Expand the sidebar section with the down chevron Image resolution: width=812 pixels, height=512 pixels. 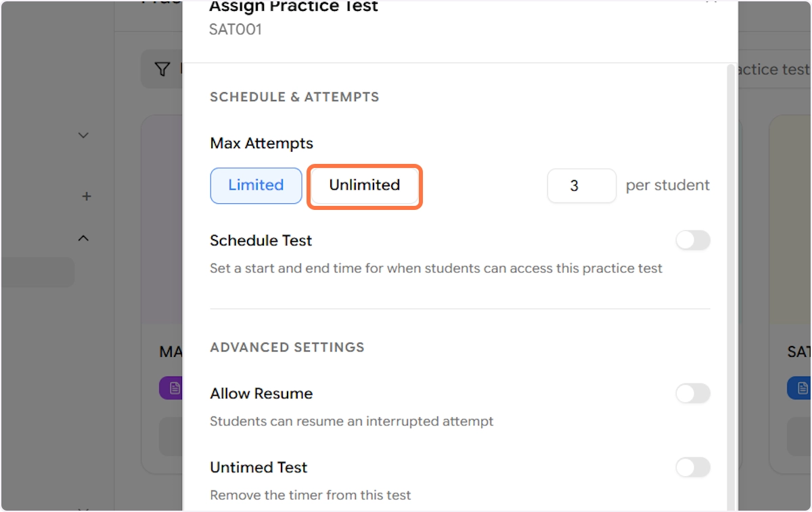(x=83, y=135)
